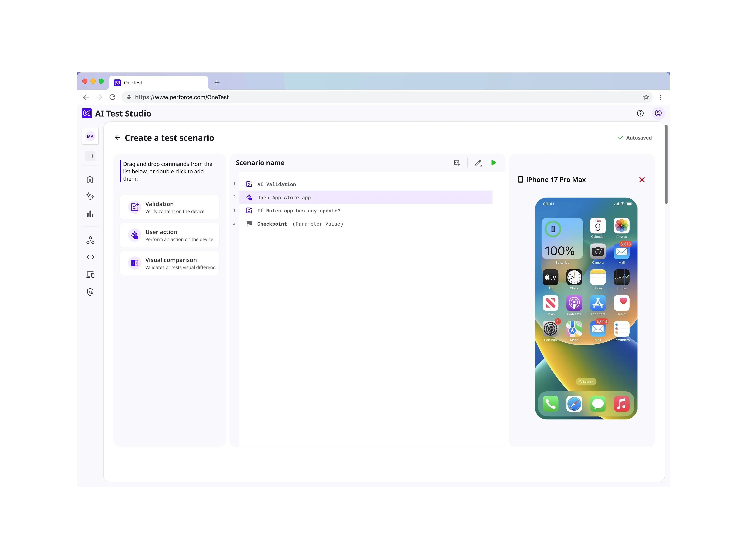
Task: Open the bar chart analytics sidebar icon
Action: pos(90,214)
